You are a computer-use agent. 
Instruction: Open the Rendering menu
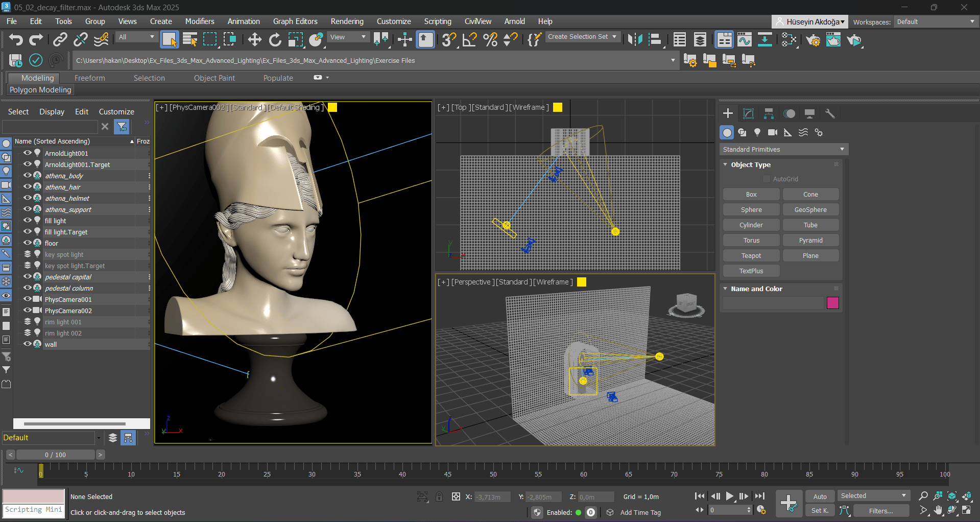(347, 21)
